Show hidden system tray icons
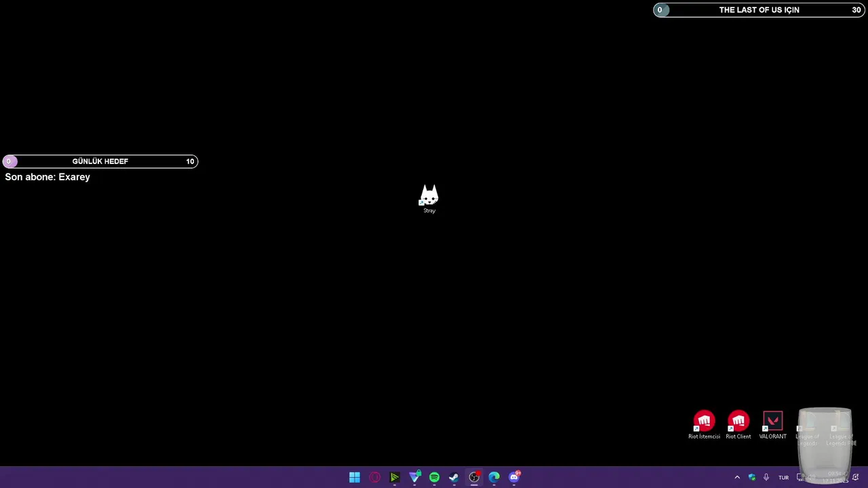The width and height of the screenshot is (868, 488). (x=737, y=477)
